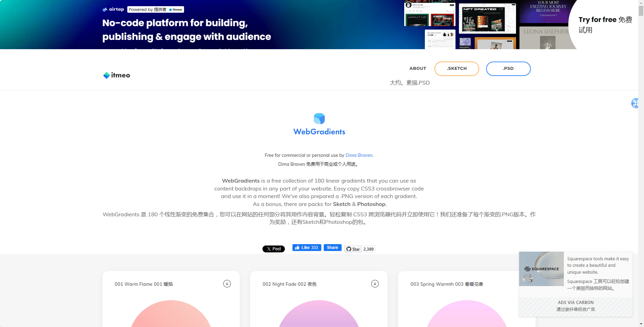Click the Warm Flame gradient circle
Screen dimensions: 644x327
pos(171,314)
